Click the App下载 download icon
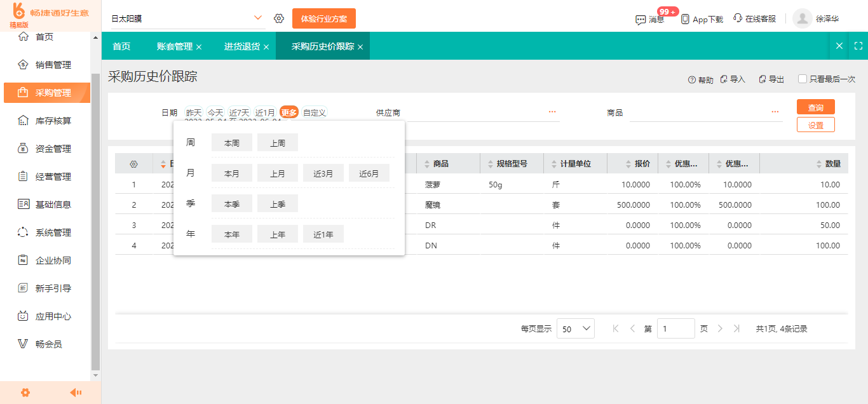 tap(685, 18)
